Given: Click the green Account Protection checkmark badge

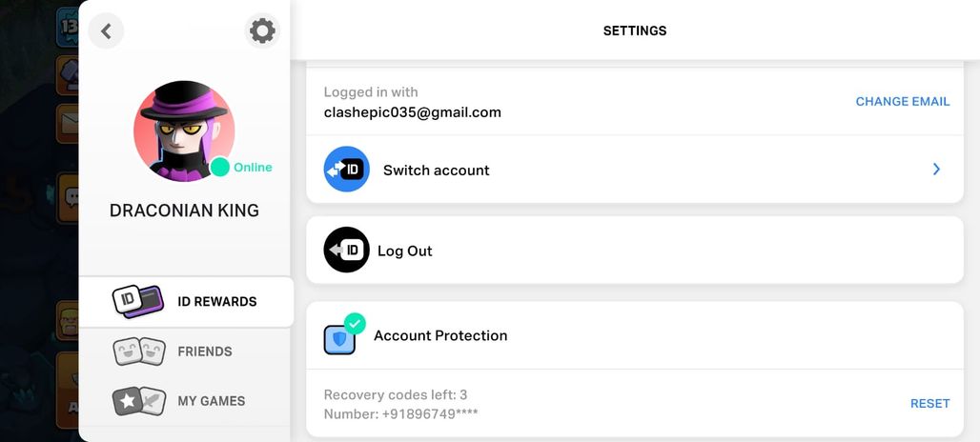Looking at the screenshot, I should coord(355,323).
